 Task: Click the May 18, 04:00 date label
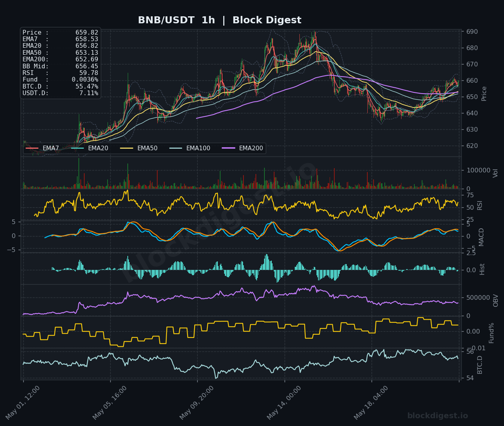click(371, 403)
